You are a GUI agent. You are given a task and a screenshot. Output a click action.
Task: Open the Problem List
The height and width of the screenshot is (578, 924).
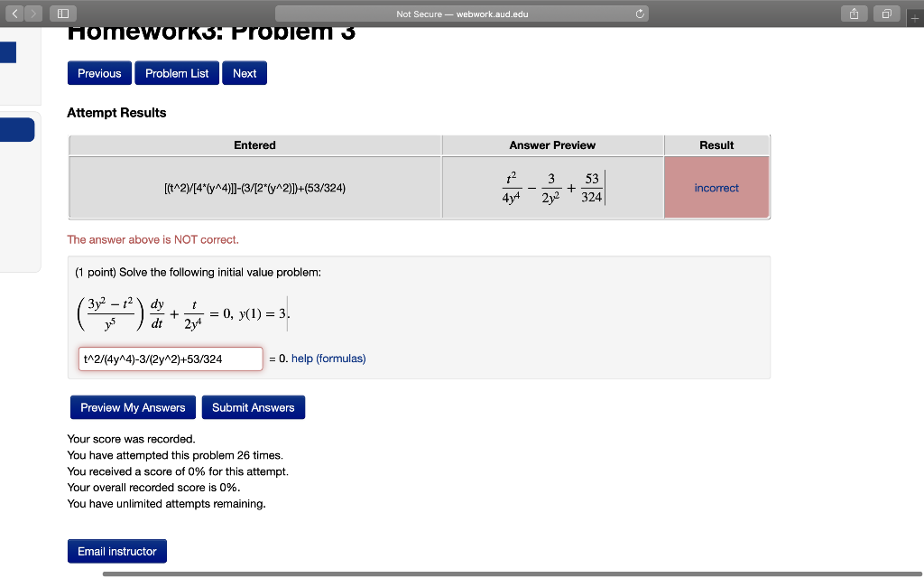(x=176, y=73)
